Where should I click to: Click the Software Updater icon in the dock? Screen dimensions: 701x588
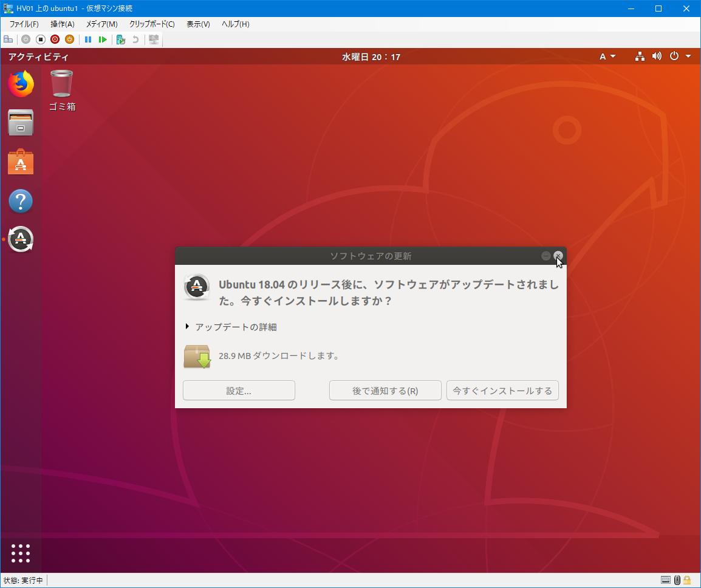tap(21, 239)
